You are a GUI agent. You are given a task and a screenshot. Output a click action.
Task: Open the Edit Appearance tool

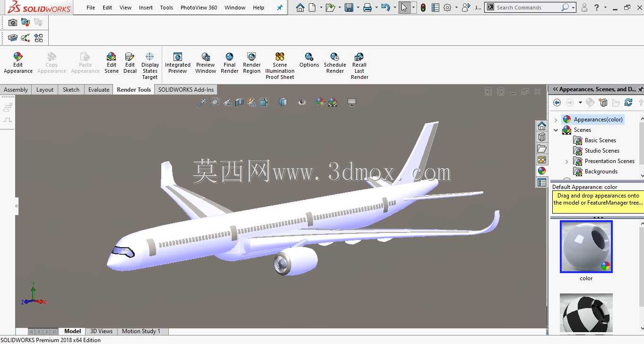click(18, 63)
